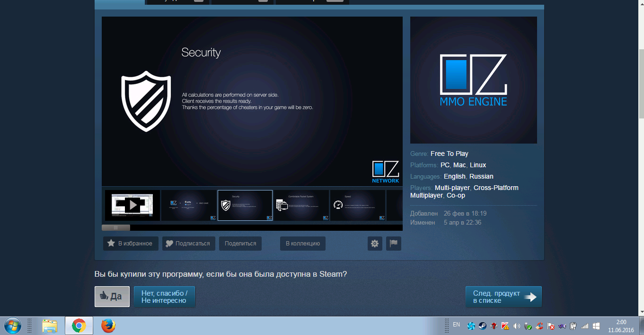Report item using the flag icon
This screenshot has width=644, height=335.
(394, 244)
